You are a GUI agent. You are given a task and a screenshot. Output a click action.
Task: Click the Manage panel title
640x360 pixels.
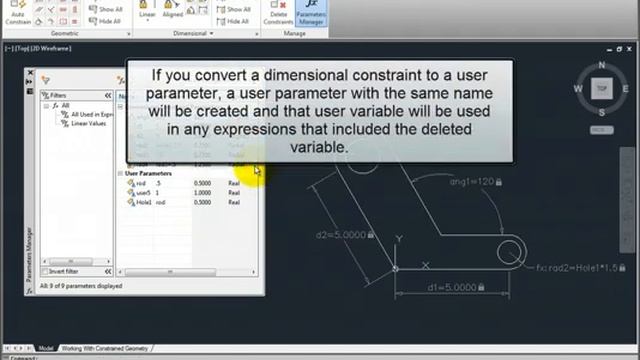[295, 33]
